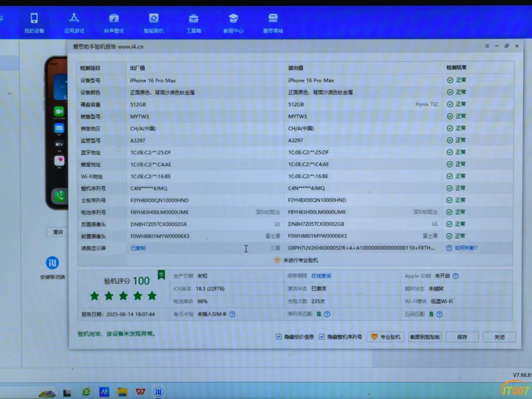Click the 检测项目 column header
Viewport: 532px width, 399px height.
point(90,68)
